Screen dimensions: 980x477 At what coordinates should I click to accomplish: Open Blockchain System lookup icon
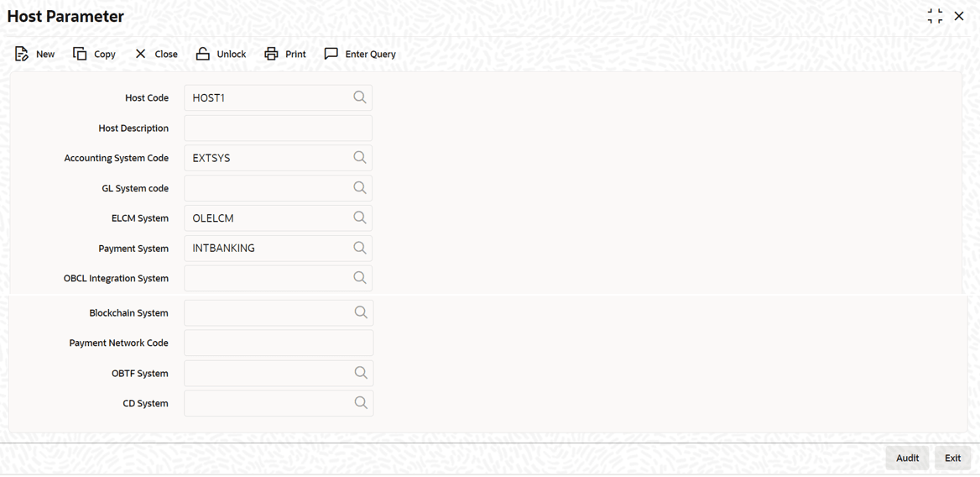tap(361, 313)
